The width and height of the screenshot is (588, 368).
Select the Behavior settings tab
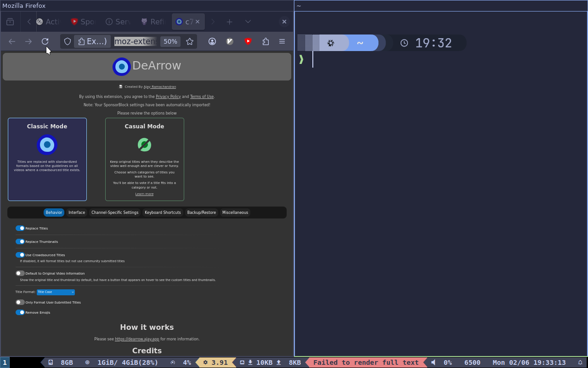coord(54,213)
